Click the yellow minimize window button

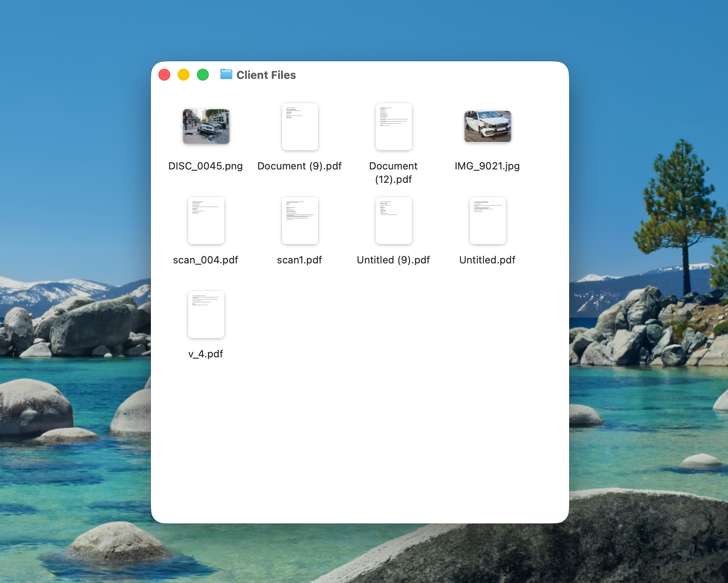pyautogui.click(x=184, y=74)
